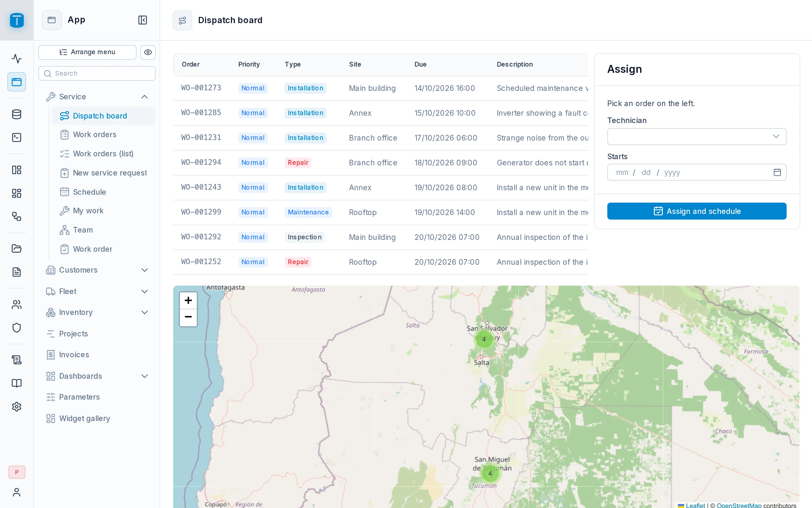Open the Invoices menu item

pos(97,354)
